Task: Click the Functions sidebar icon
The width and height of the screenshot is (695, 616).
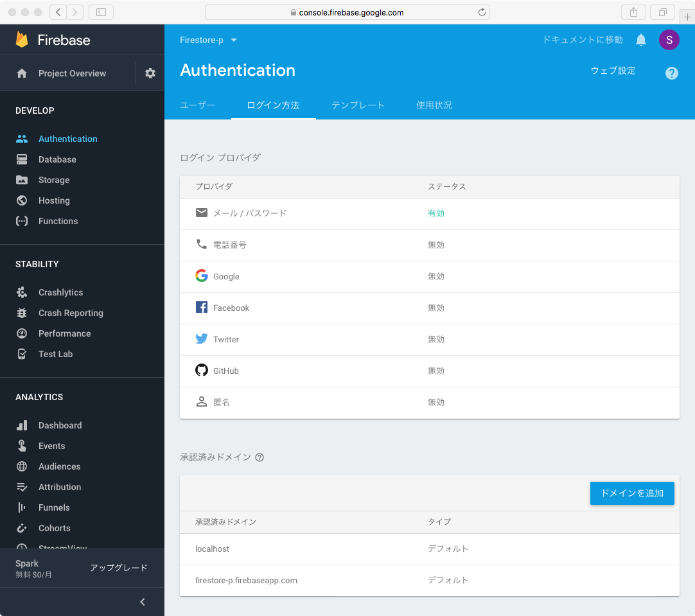Action: [x=22, y=221]
